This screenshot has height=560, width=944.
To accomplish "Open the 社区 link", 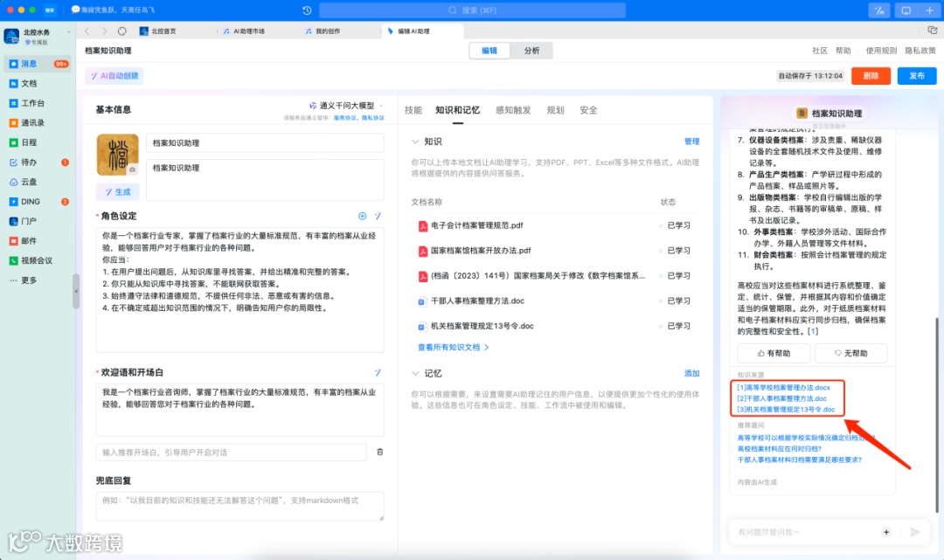I will [x=819, y=51].
